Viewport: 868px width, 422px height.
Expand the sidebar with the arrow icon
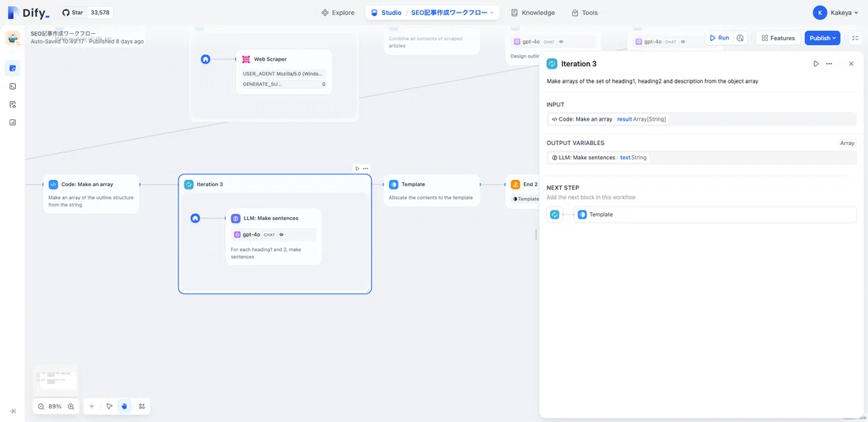pyautogui.click(x=13, y=411)
